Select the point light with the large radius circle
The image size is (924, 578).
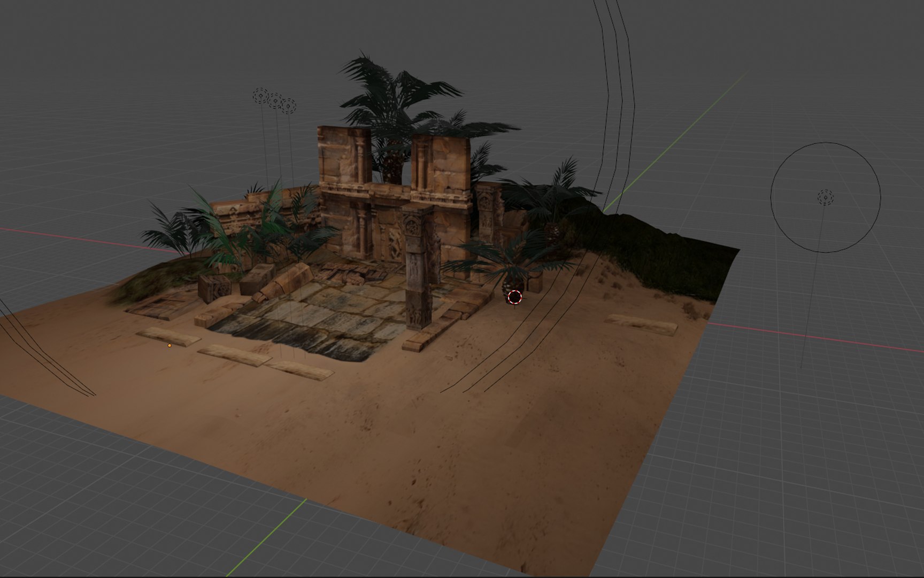pyautogui.click(x=826, y=197)
